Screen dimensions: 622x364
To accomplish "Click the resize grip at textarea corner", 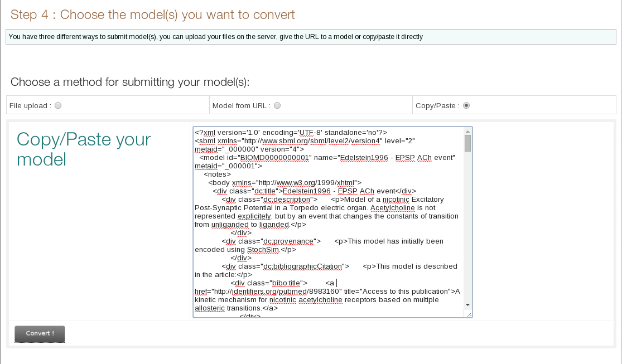I will 469,314.
